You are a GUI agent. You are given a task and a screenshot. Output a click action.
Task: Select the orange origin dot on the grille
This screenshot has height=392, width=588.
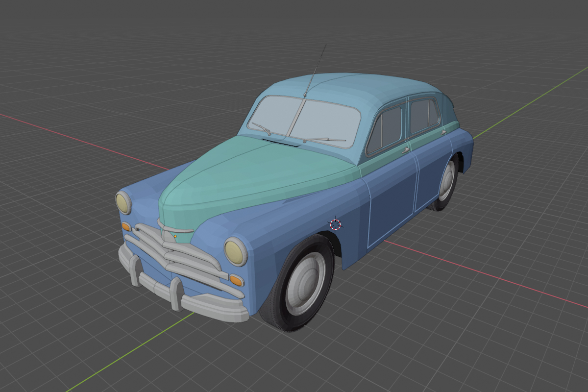(175, 237)
